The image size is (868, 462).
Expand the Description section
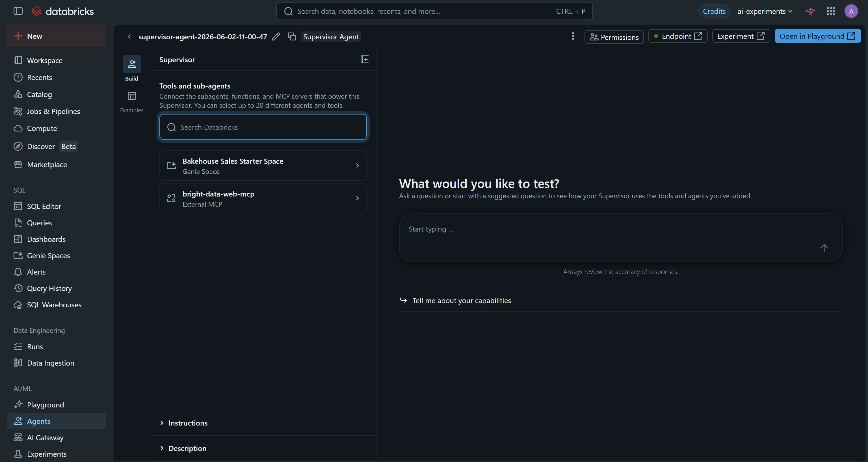263,448
